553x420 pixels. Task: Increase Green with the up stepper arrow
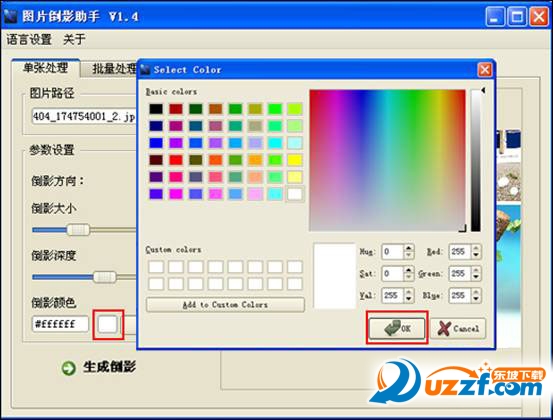pyautogui.click(x=476, y=270)
